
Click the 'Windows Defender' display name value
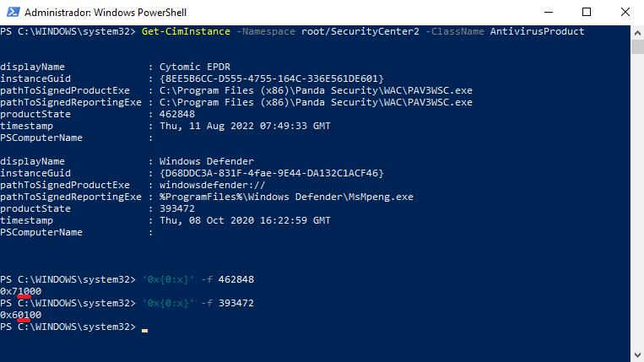click(207, 160)
